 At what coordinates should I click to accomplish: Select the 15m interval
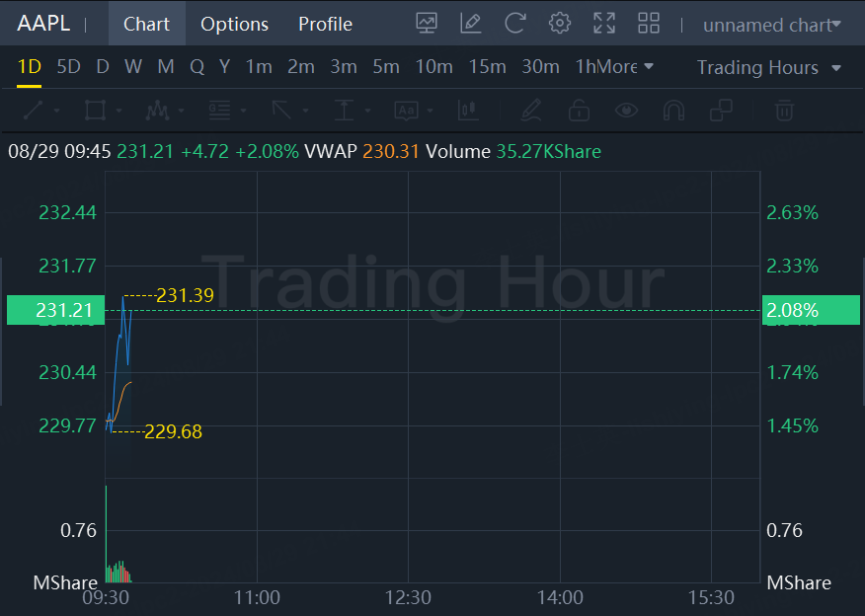click(487, 67)
